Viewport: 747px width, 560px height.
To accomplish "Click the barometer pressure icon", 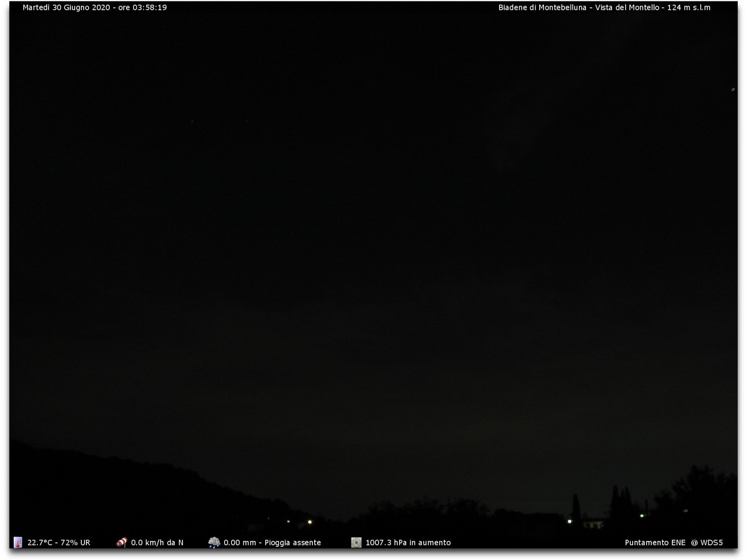I will (356, 542).
